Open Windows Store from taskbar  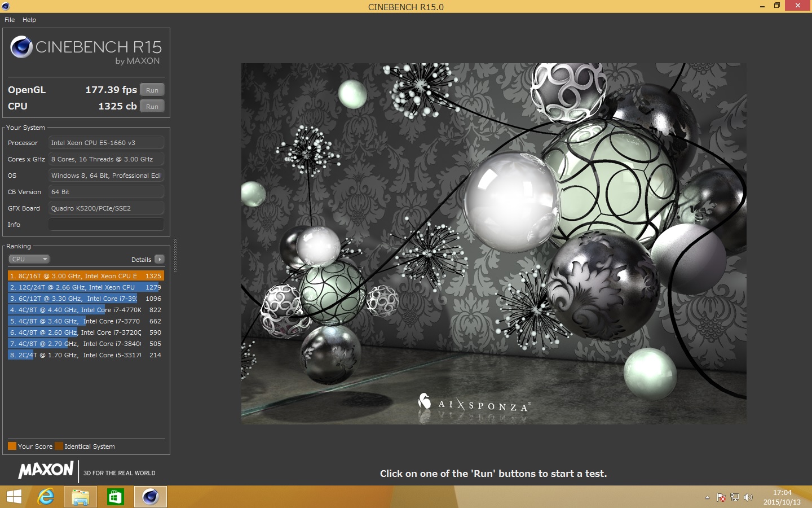point(115,497)
